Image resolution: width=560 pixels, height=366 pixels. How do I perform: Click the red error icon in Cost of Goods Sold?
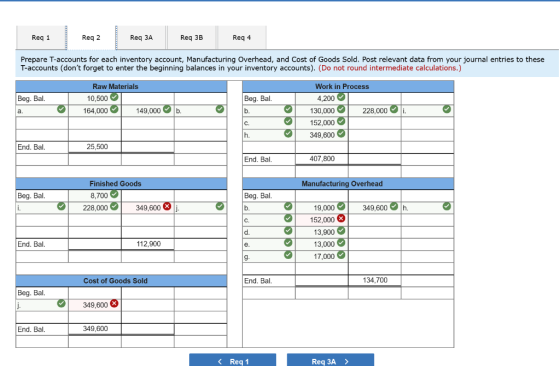tap(114, 303)
